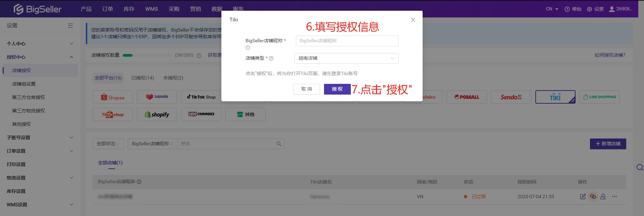Open the 营销 top menu
This screenshot has width=644, height=216.
(196, 9)
